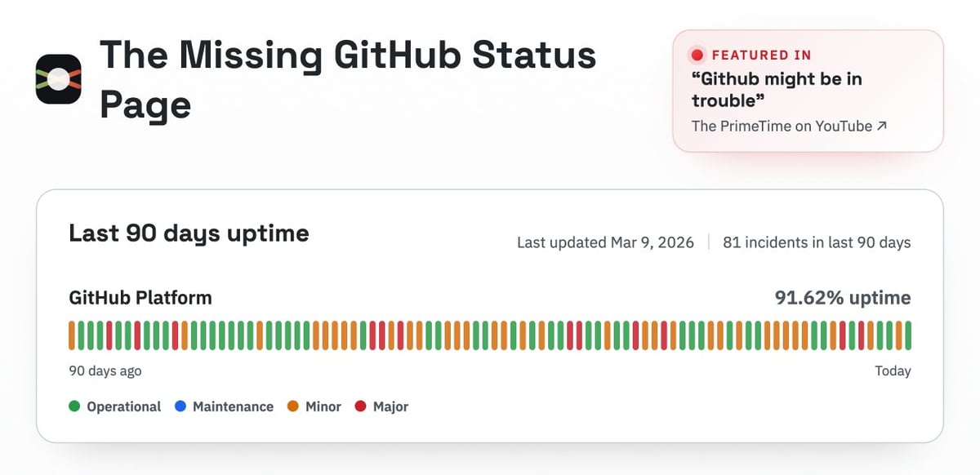
Task: Click the "Last updated Mar 9, 2026" text
Action: [x=605, y=242]
